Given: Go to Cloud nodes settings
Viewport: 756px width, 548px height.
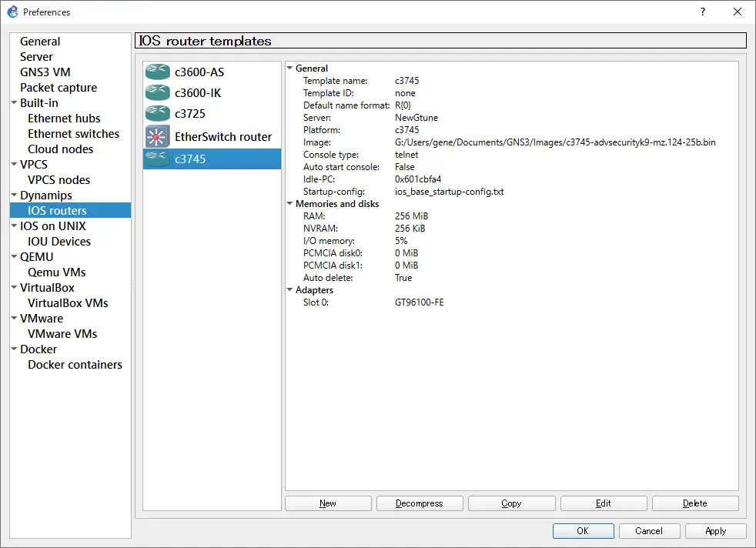Looking at the screenshot, I should (x=60, y=149).
